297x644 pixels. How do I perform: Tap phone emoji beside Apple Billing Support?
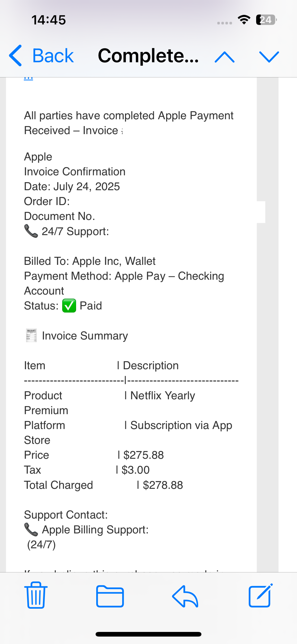coord(31,529)
